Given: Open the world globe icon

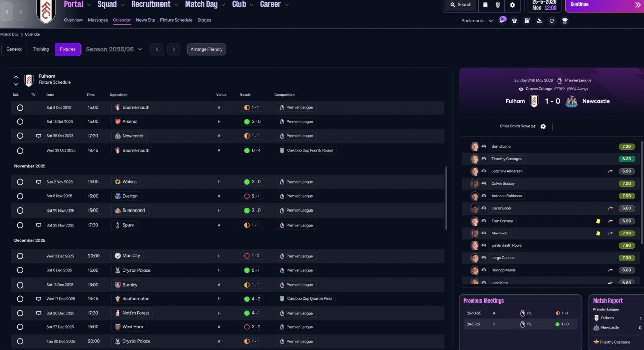Looking at the screenshot, I should tap(498, 5).
